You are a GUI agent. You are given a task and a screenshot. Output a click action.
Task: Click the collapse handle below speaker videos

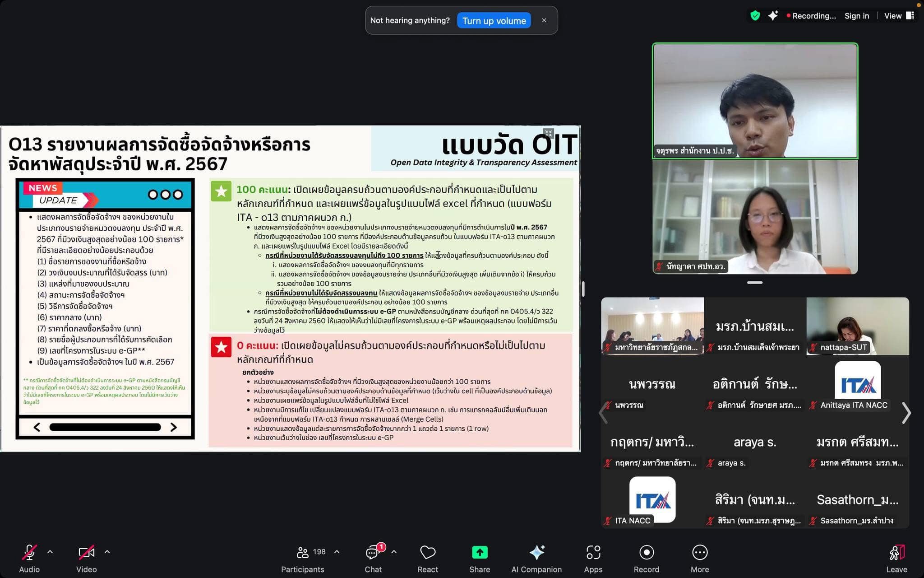[755, 283]
